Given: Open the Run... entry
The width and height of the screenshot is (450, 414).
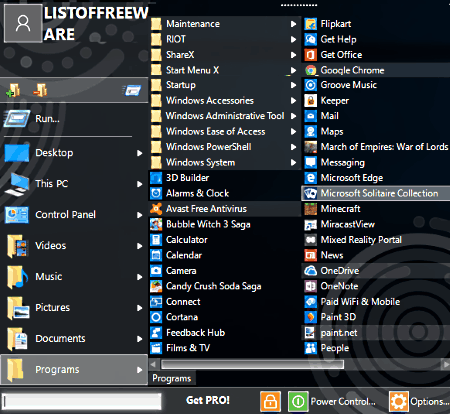Looking at the screenshot, I should 74,119.
